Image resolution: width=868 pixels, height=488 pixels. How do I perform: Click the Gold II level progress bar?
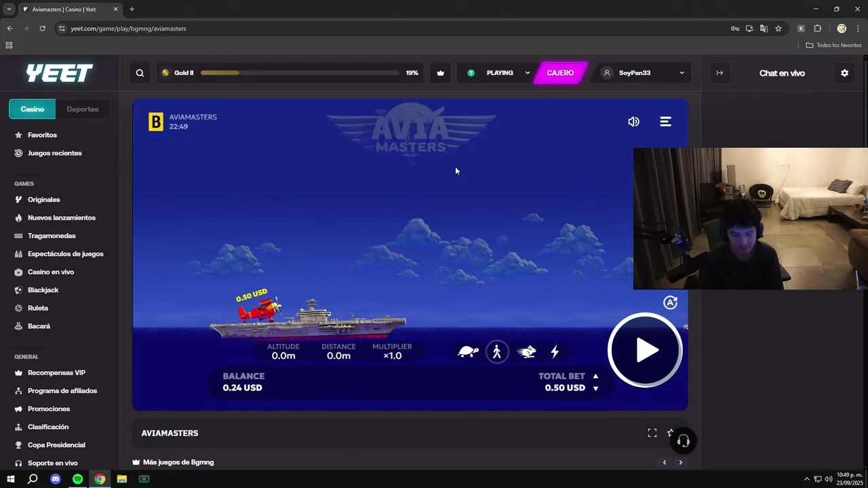tap(300, 73)
